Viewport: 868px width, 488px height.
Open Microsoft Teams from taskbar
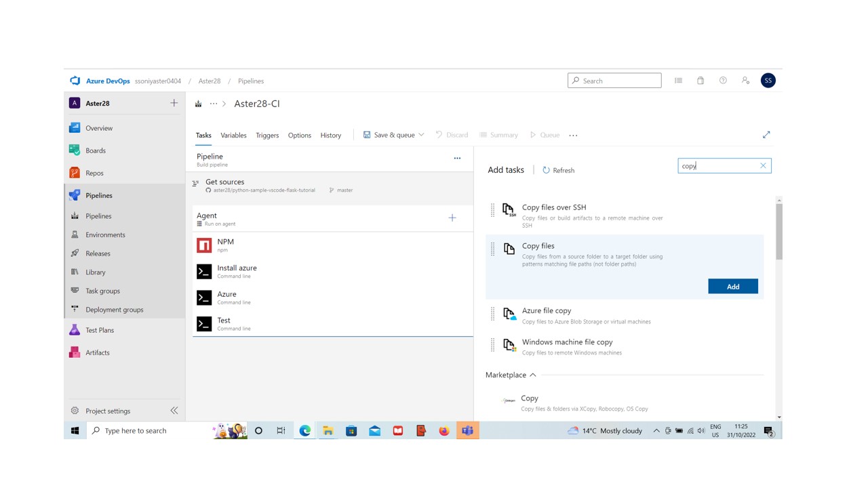click(x=467, y=430)
